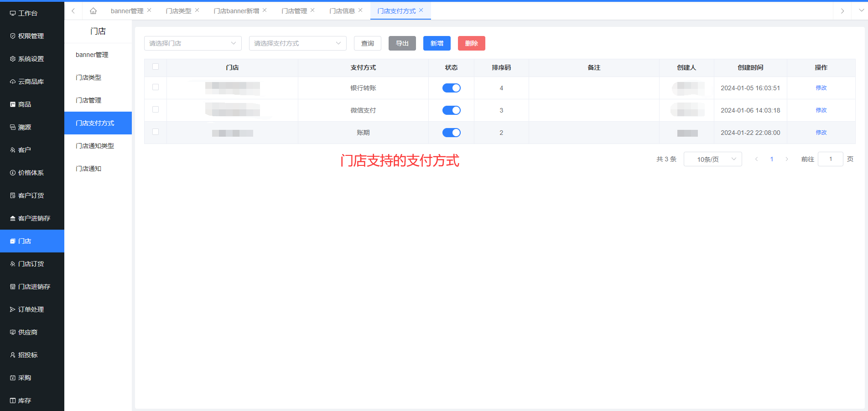Select the 门店 sidebar menu
Viewport: 868px width, 411px height.
[32, 241]
